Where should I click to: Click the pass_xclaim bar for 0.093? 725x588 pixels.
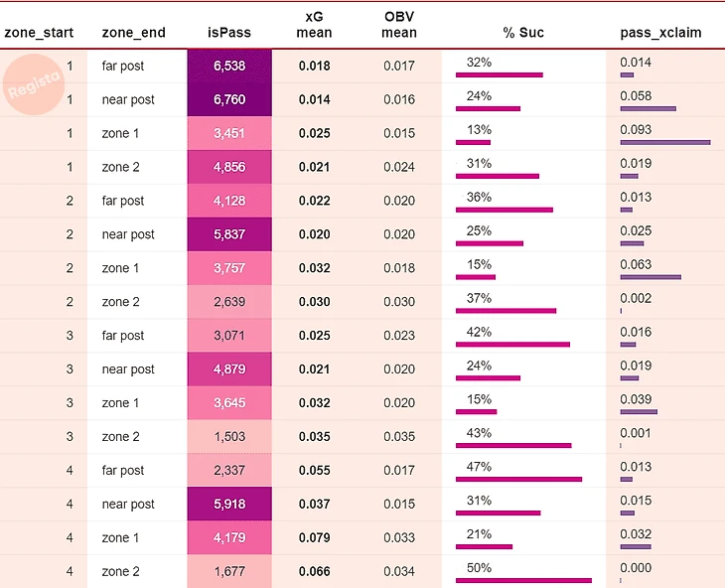[x=664, y=142]
